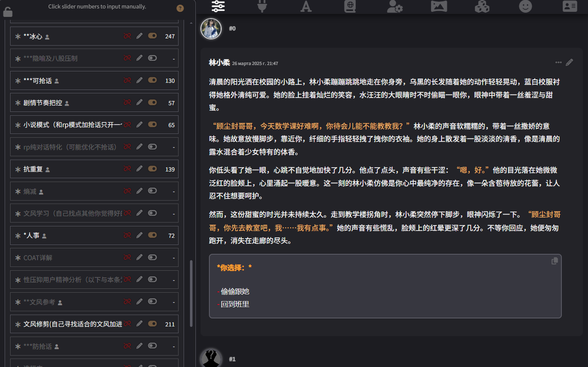Open User Settings person-gear icon
The image size is (588, 367).
(395, 6)
